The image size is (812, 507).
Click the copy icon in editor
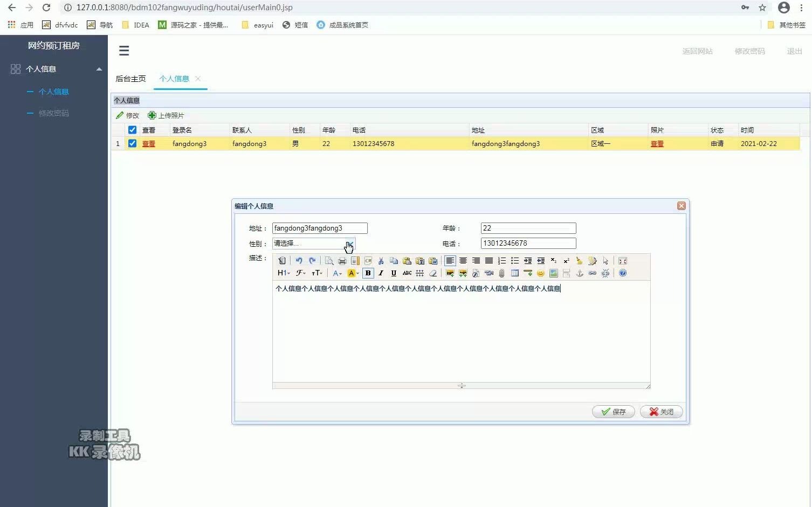(394, 261)
